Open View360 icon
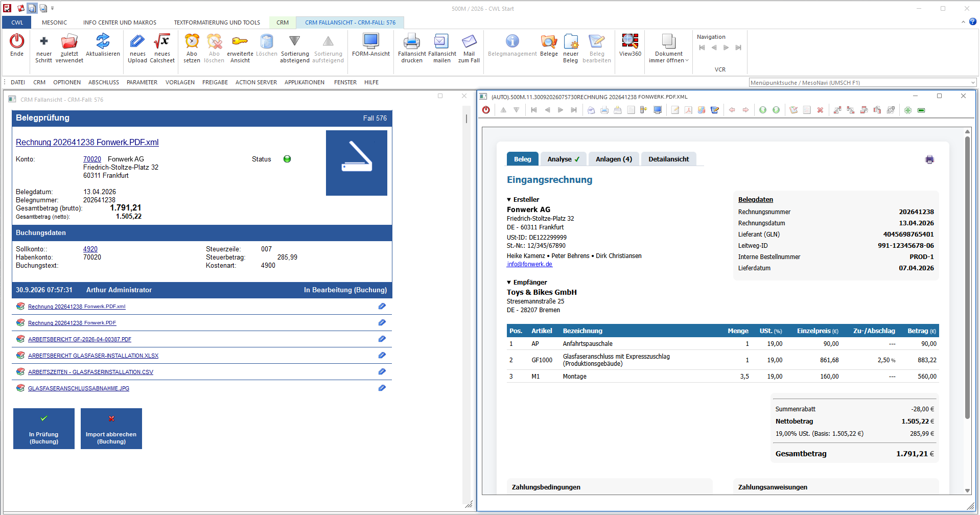The width and height of the screenshot is (980, 515). (x=630, y=41)
